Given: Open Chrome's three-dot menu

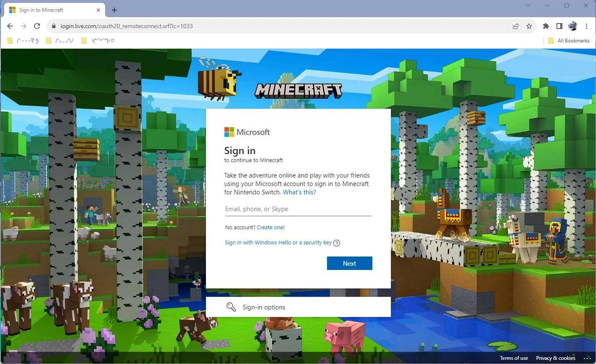Looking at the screenshot, I should pyautogui.click(x=587, y=26).
